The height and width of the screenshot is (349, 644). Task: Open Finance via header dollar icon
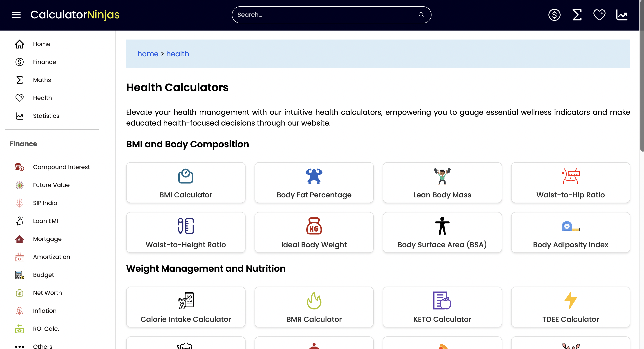554,15
